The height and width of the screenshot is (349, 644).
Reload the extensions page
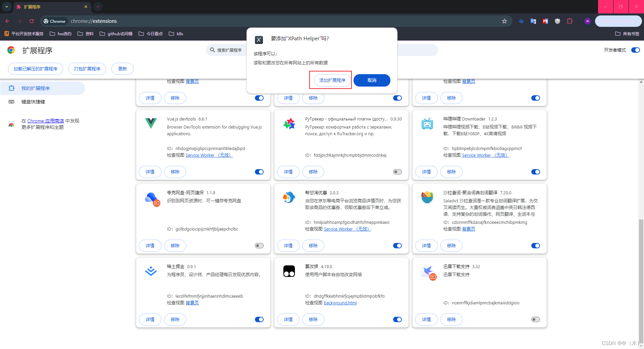pyautogui.click(x=32, y=21)
